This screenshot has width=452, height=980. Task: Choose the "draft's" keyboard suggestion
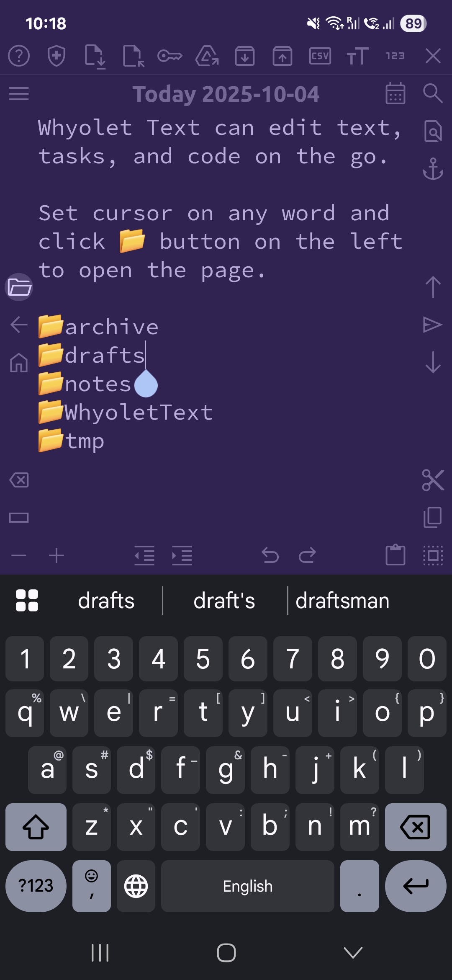(x=224, y=601)
